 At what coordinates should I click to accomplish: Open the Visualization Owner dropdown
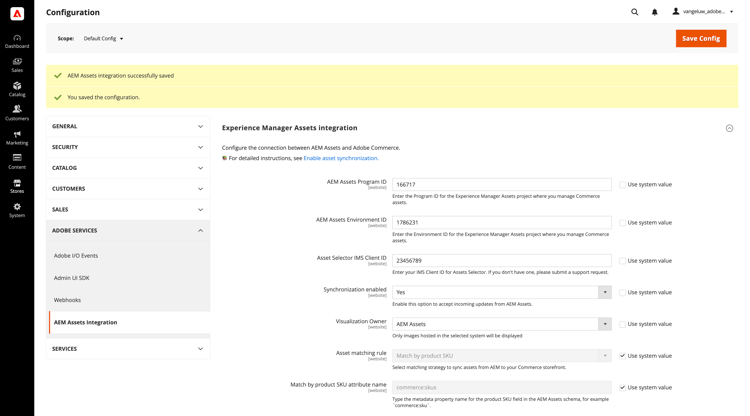pos(502,324)
